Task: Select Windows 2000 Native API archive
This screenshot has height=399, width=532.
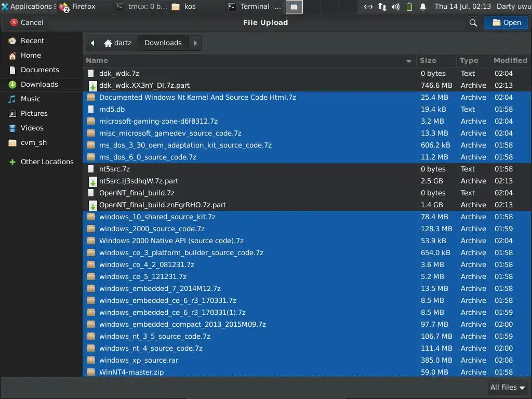Action: (x=307, y=241)
